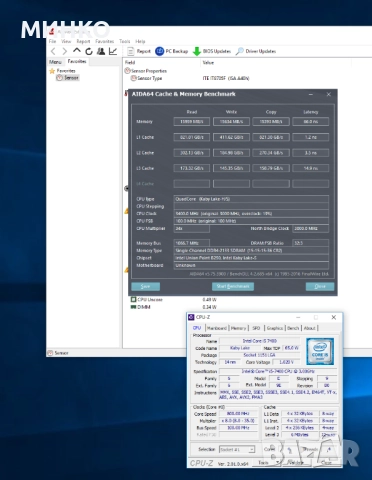Viewport: 372px width, 480px height.
Task: Open the Tools dropdown button in CPU-Z
Action: 266,463
